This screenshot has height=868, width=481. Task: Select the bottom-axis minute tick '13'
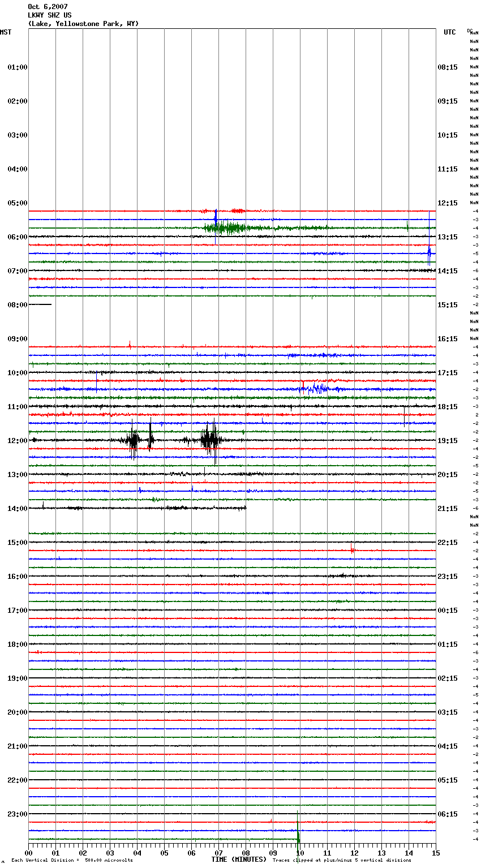tap(381, 853)
